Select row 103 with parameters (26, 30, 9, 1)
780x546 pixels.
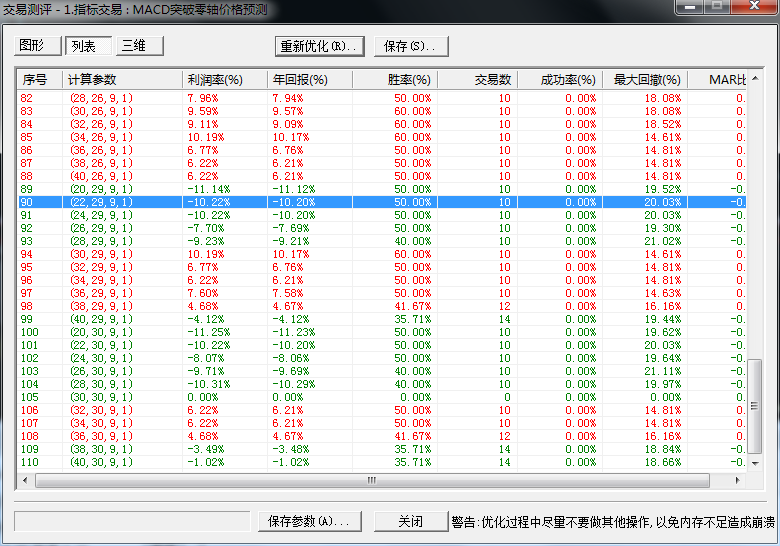(382, 371)
